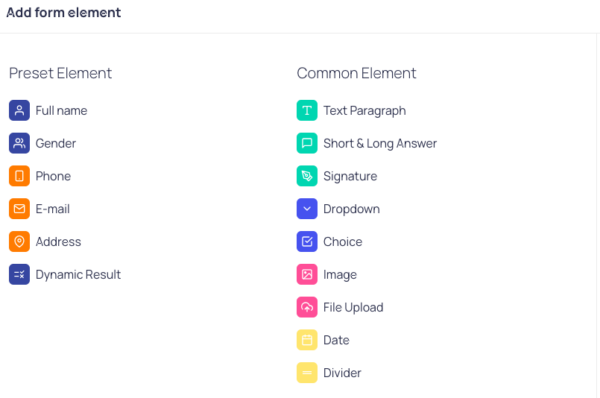Viewport: 600px width, 398px height.
Task: Choose the E-mail envelope icon
Action: tap(19, 209)
